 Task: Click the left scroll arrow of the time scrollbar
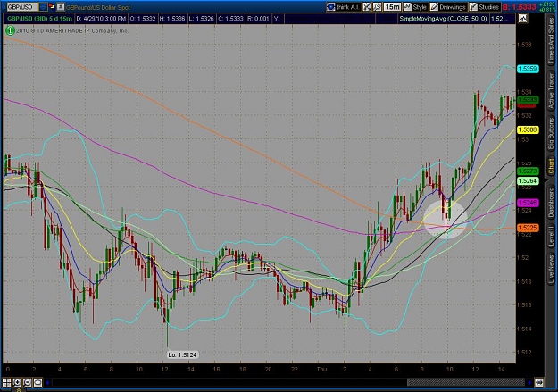[x=47, y=383]
